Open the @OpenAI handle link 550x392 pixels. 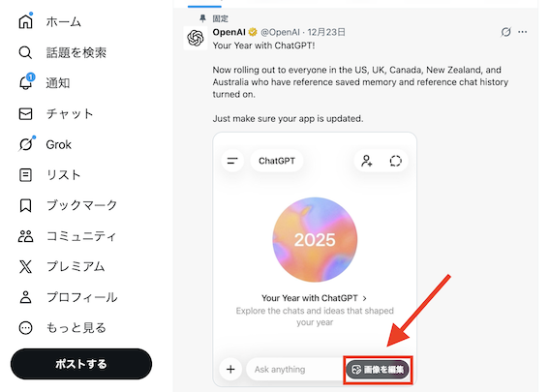pos(280,32)
